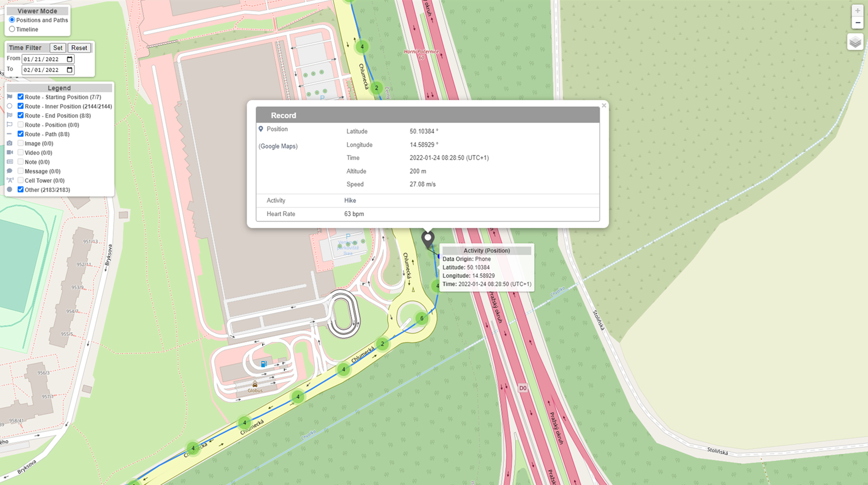Click the map zoom out minus button
The height and width of the screenshot is (485, 868).
coord(857,23)
